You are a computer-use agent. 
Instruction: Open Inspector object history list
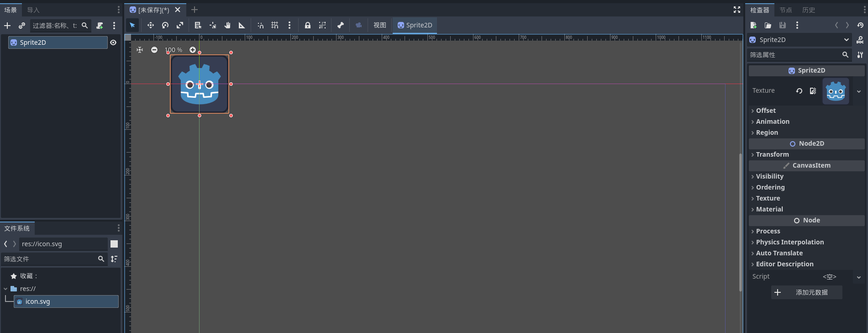point(860,25)
